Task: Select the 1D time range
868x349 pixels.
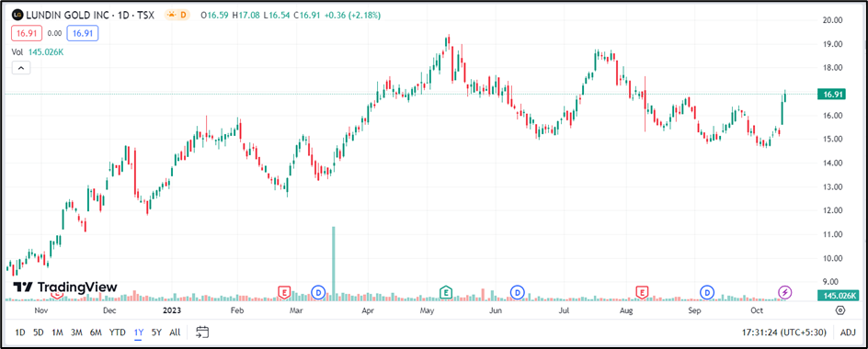Action: pos(20,332)
